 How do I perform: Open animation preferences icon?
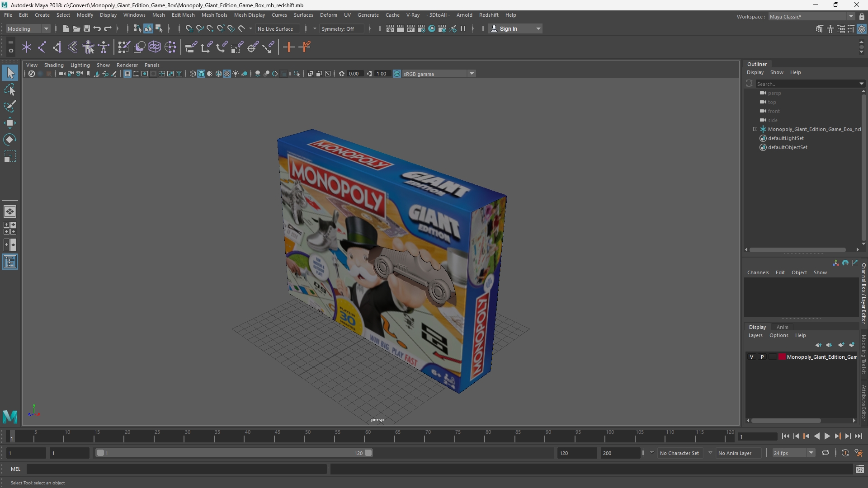pos(859,453)
